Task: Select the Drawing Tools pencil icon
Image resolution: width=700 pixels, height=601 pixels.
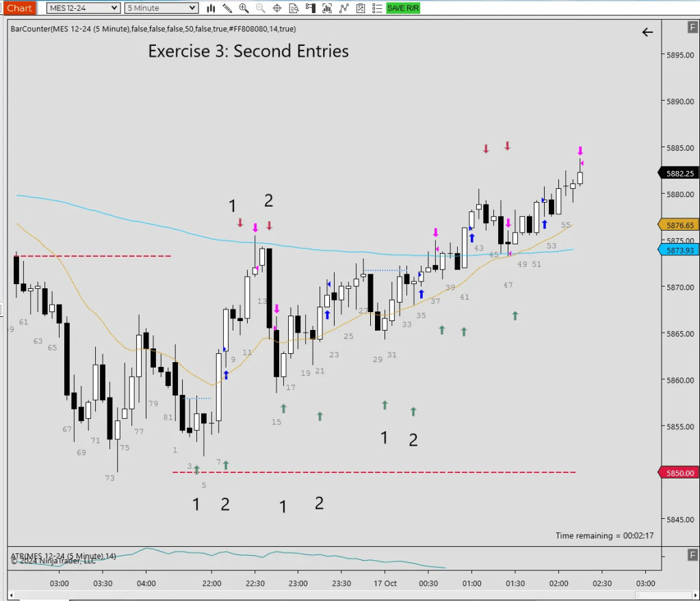Action: 228,8
